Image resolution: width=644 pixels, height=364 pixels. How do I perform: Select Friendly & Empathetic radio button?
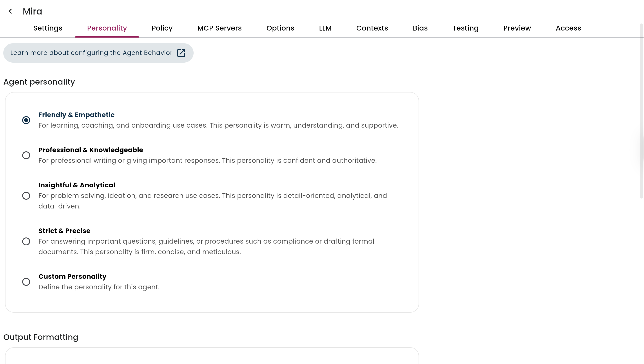pyautogui.click(x=26, y=120)
